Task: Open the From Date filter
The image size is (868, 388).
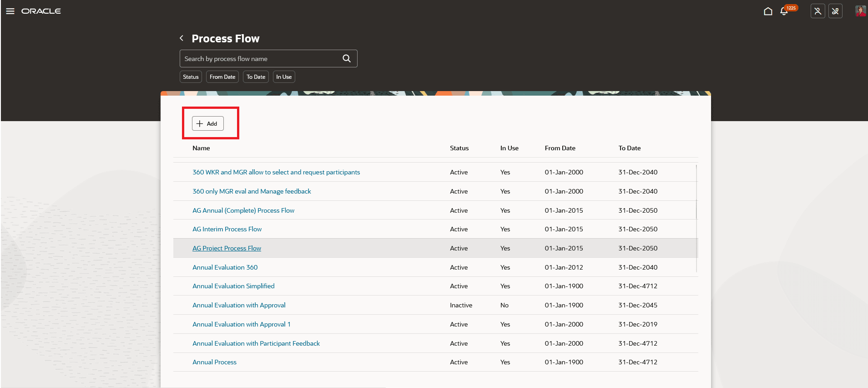Action: click(222, 77)
